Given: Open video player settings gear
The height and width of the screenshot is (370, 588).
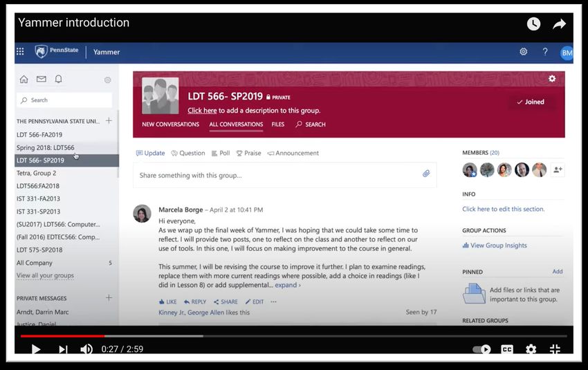Looking at the screenshot, I should click(x=531, y=349).
